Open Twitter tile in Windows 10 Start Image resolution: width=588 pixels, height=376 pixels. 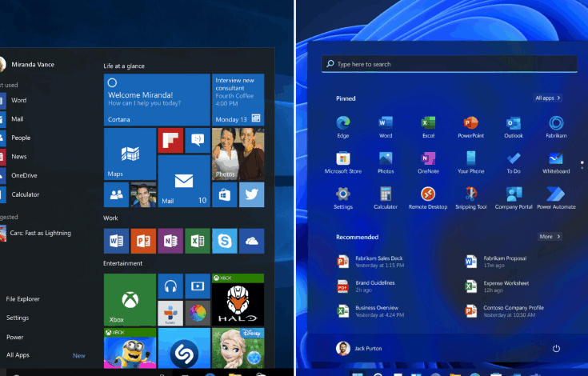tap(252, 194)
